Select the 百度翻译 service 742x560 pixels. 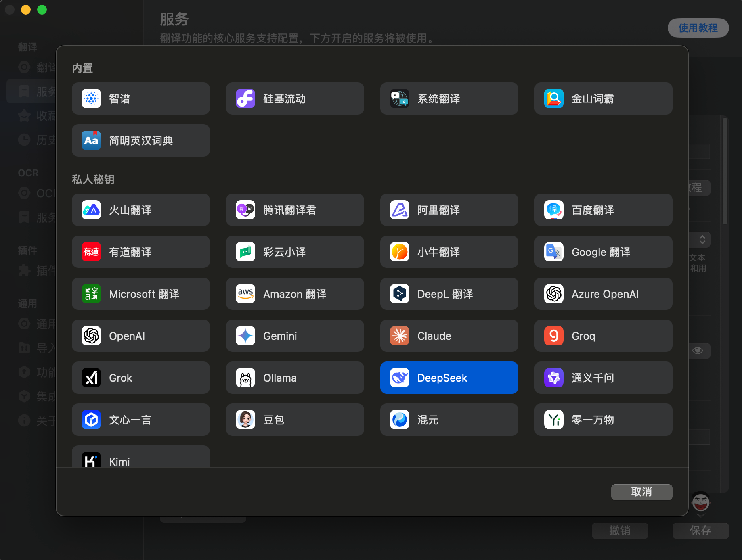coord(603,210)
